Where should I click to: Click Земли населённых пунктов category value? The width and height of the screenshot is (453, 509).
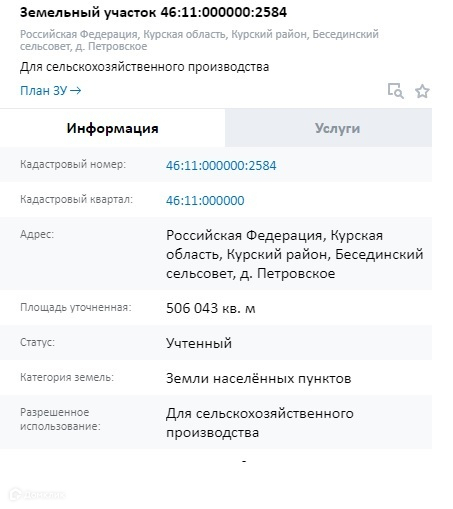259,378
